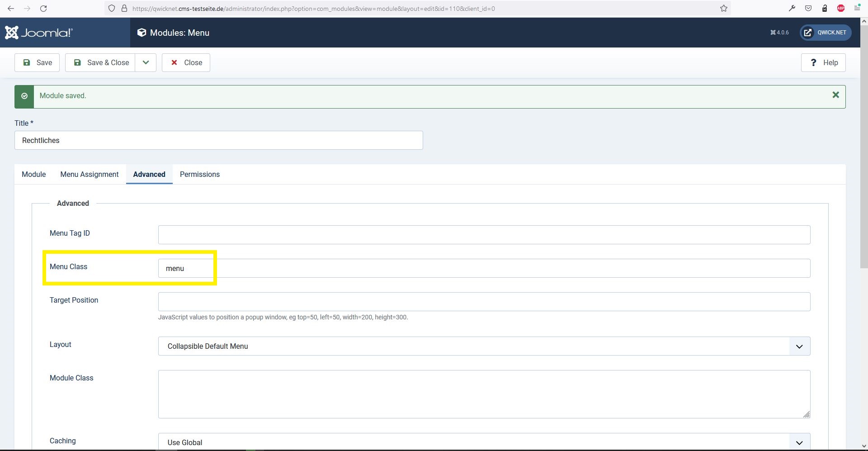The image size is (868, 451).
Task: Click the AdBlock Plus extension icon
Action: click(x=841, y=9)
